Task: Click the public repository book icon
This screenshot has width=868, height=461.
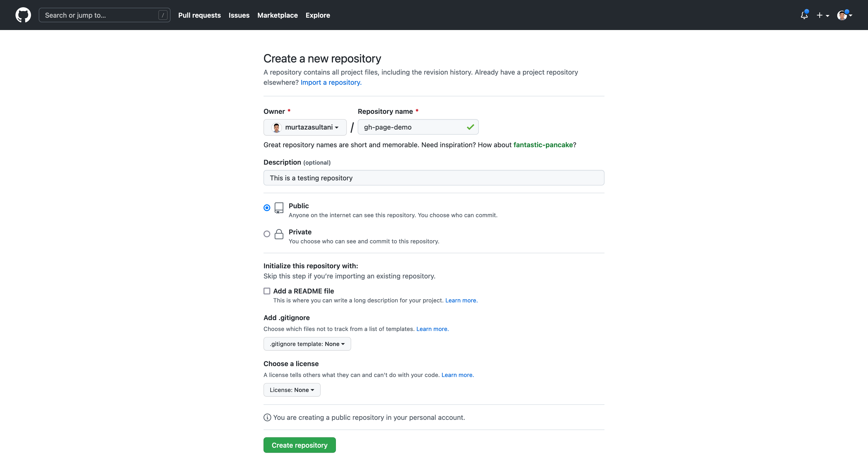Action: coord(279,208)
